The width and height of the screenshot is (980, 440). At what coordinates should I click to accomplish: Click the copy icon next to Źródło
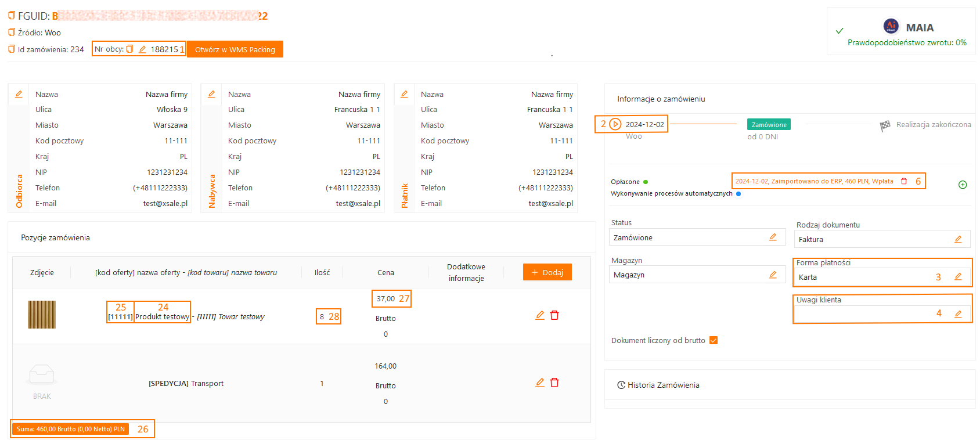click(x=12, y=33)
